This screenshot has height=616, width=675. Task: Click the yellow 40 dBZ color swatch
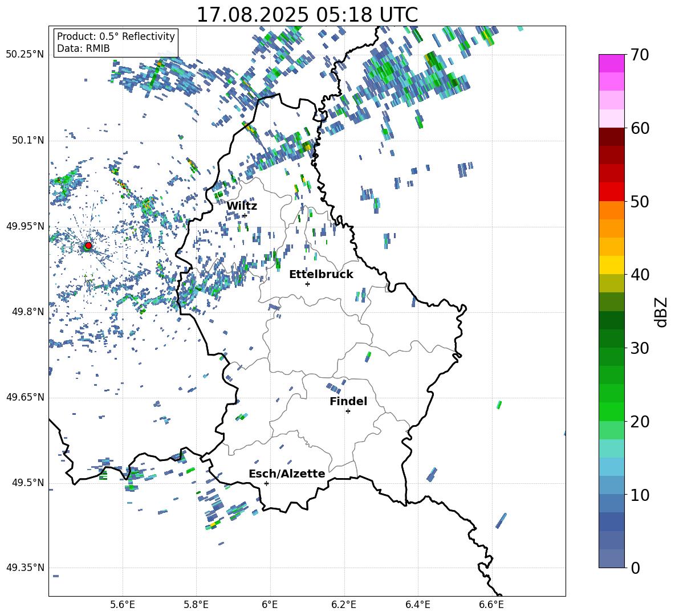611,265
